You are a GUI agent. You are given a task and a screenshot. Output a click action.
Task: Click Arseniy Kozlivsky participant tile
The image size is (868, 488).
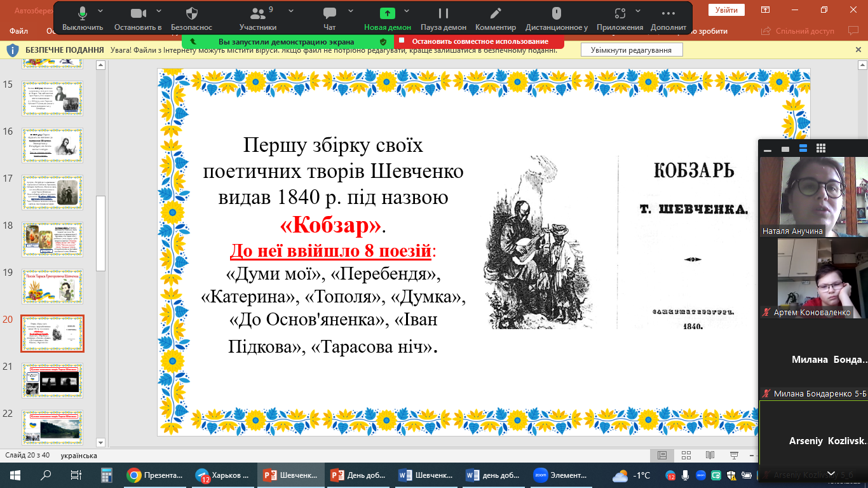[814, 441]
